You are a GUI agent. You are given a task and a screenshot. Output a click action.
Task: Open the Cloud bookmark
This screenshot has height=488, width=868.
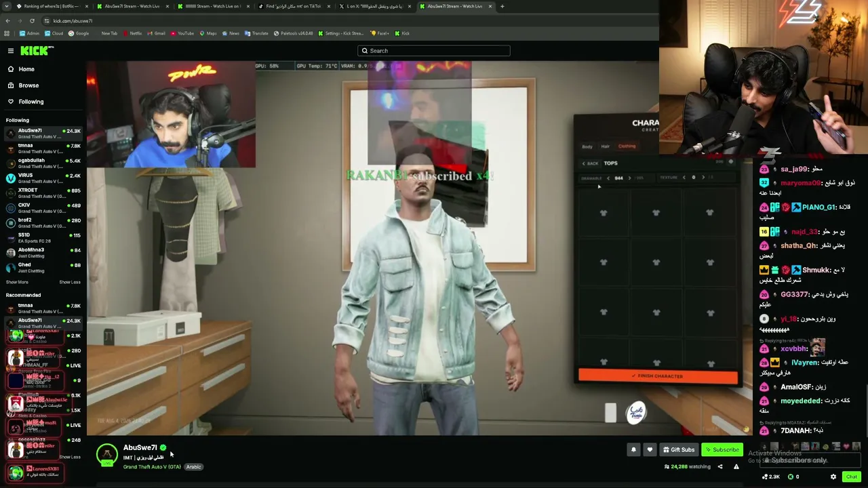(x=54, y=33)
